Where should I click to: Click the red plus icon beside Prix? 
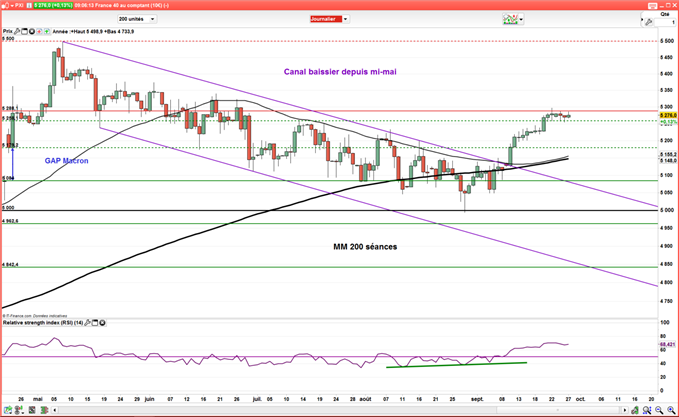tap(39, 31)
